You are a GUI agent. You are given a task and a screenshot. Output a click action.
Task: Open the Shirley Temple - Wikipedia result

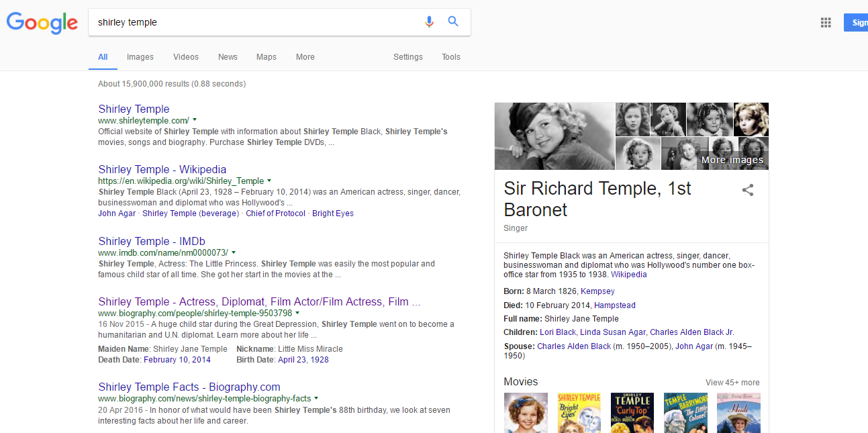pyautogui.click(x=162, y=169)
